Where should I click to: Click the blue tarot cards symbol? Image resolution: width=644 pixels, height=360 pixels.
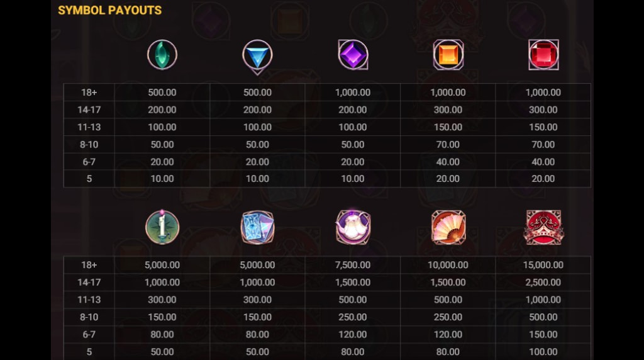tap(257, 227)
